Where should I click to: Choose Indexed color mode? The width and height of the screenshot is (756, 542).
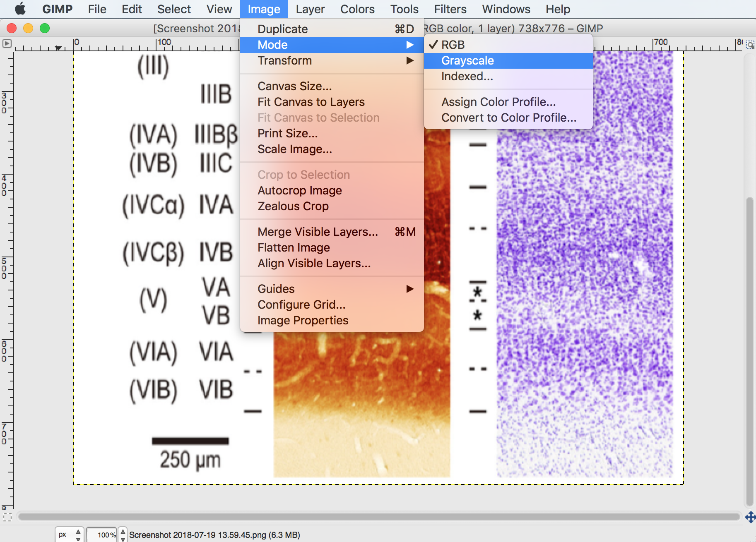(x=467, y=76)
